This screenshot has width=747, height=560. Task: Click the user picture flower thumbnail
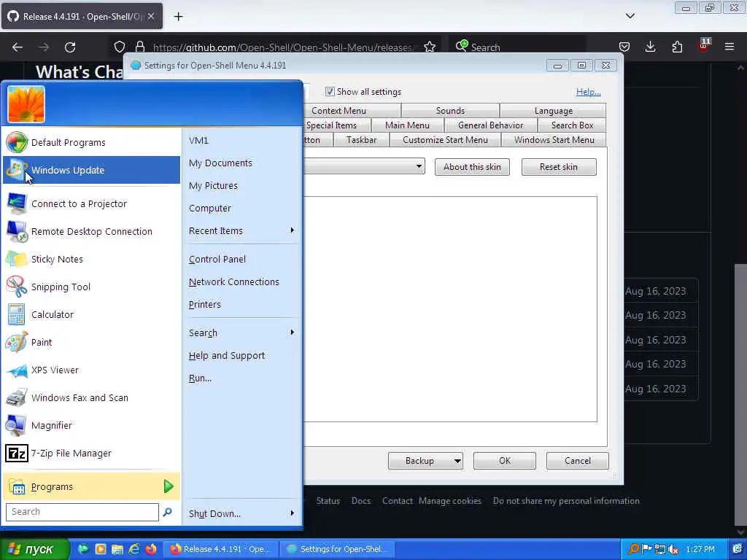26,104
